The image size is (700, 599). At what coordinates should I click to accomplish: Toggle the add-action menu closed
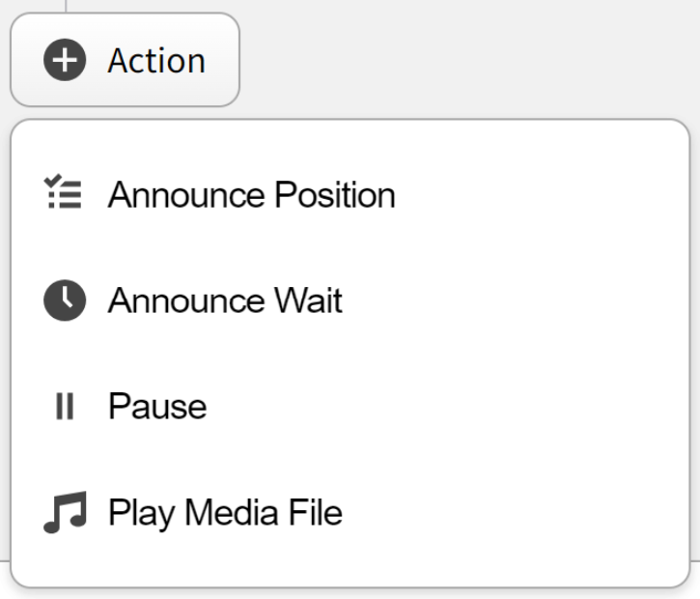click(x=125, y=61)
